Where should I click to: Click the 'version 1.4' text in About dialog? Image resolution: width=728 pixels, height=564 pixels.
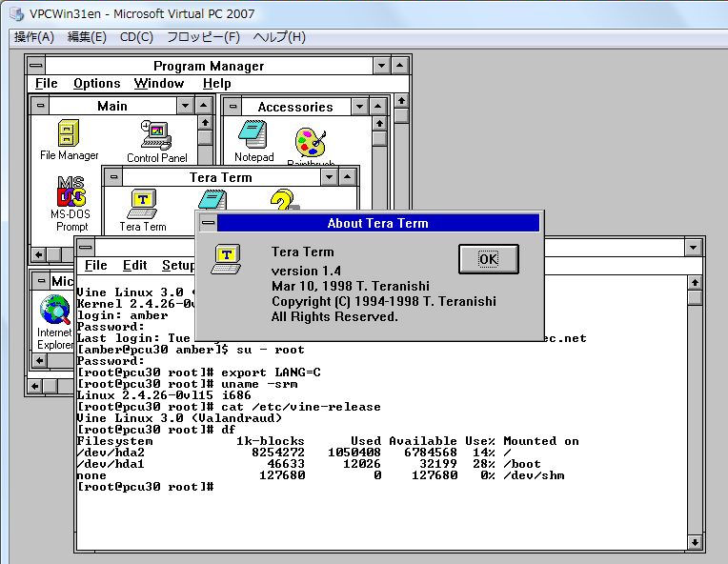(306, 271)
